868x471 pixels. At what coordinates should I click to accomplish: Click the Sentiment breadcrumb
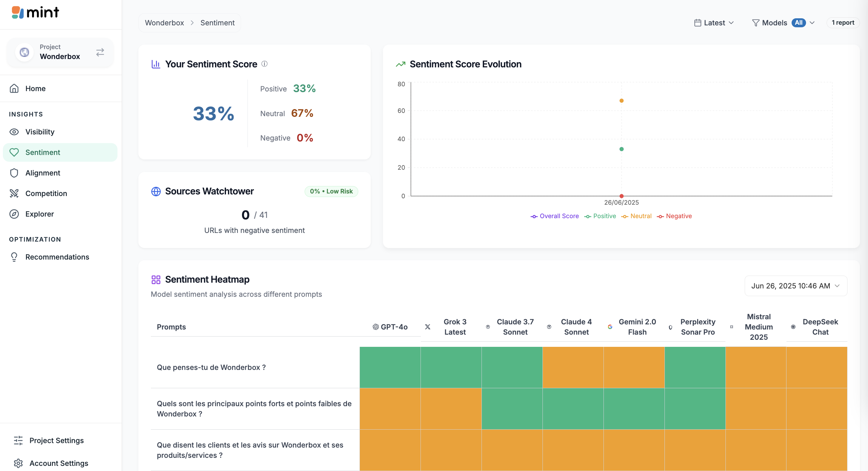coord(217,22)
